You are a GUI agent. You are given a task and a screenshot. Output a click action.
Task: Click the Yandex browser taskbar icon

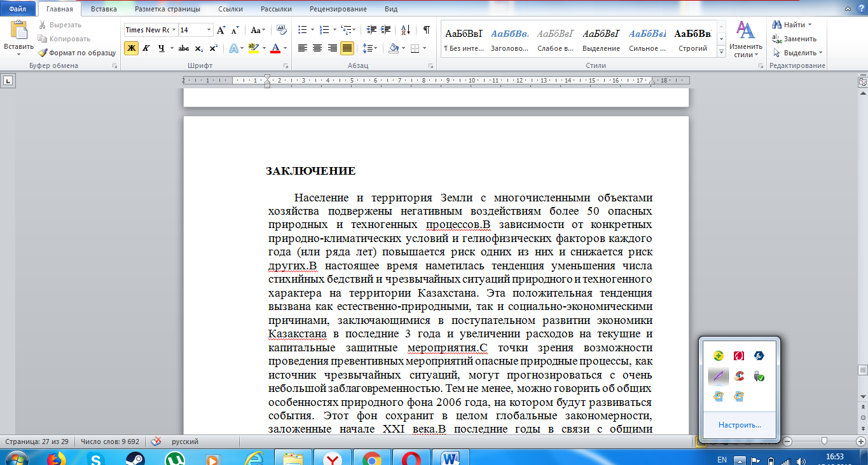coord(333,458)
